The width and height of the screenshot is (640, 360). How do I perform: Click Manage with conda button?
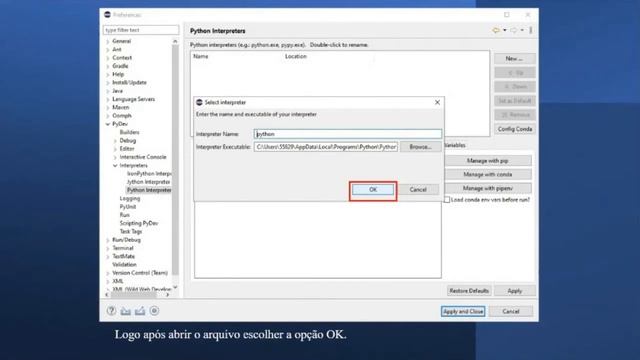coord(488,175)
